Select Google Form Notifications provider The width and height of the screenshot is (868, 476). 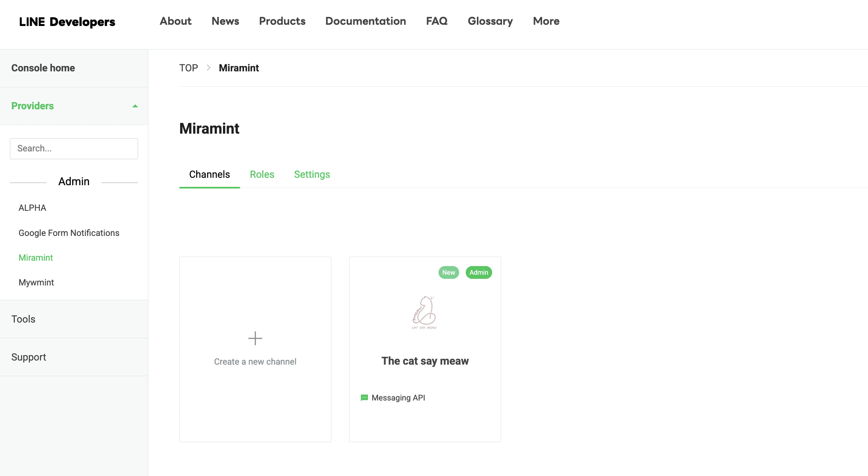(x=69, y=233)
